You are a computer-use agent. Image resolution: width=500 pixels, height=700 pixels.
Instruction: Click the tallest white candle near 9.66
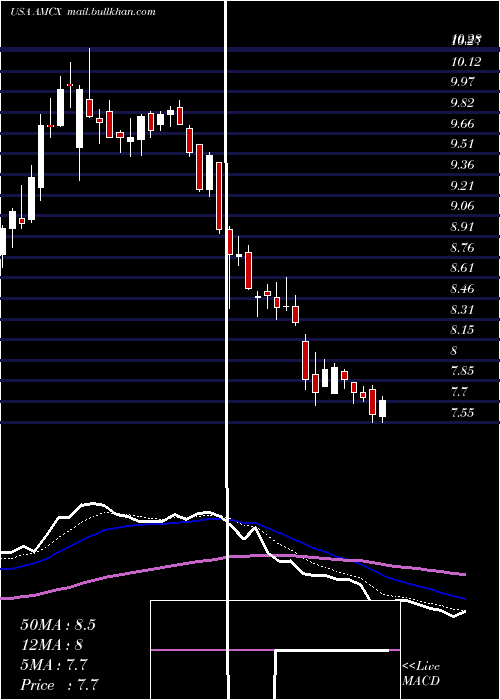pos(41,156)
